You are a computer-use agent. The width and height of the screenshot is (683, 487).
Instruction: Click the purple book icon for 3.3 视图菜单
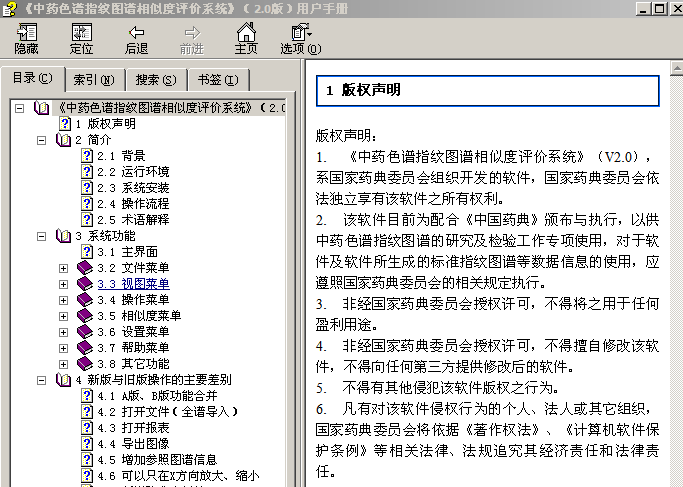tap(85, 284)
